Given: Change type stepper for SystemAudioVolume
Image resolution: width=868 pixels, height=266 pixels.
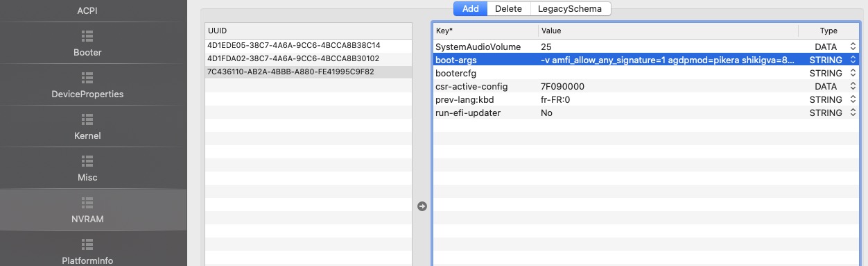Looking at the screenshot, I should pyautogui.click(x=853, y=47).
